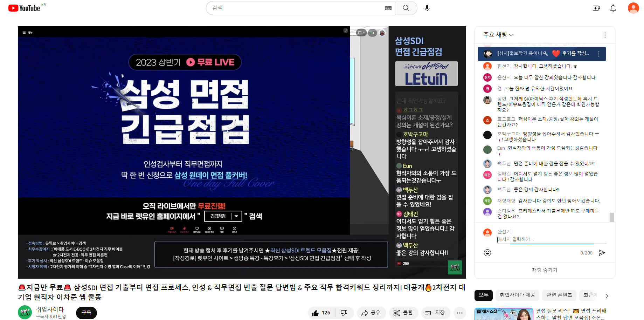
Task: Click the 공유 share button
Action: [371, 313]
